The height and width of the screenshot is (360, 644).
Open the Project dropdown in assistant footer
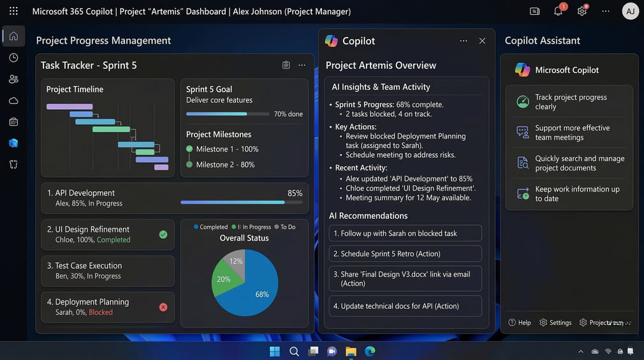[x=605, y=322]
